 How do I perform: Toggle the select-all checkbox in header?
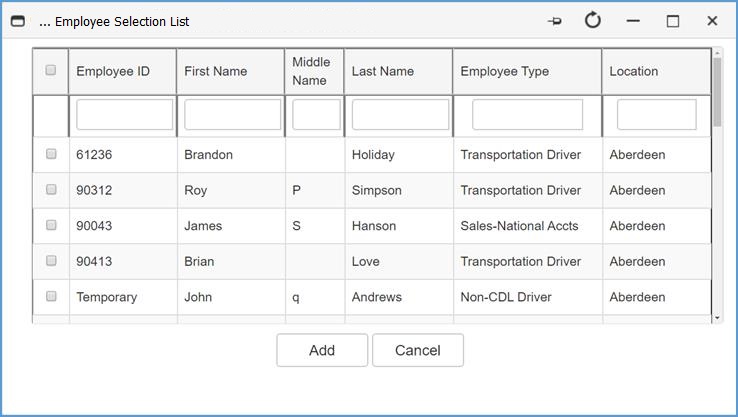coord(51,70)
